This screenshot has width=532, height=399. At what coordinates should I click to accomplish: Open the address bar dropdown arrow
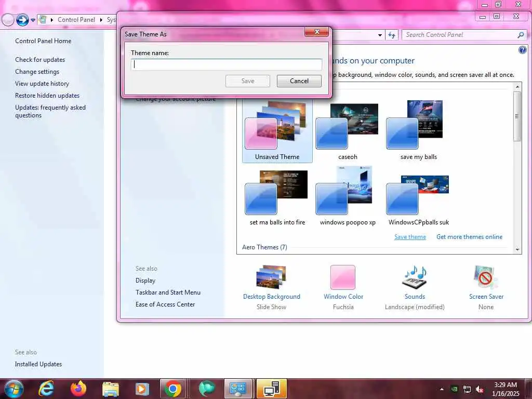[x=380, y=35]
